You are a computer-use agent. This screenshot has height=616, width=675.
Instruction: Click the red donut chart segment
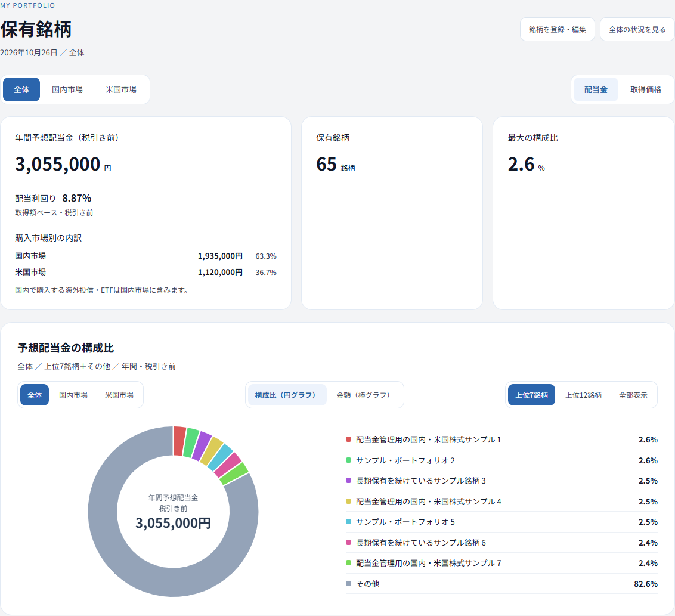pyautogui.click(x=179, y=441)
